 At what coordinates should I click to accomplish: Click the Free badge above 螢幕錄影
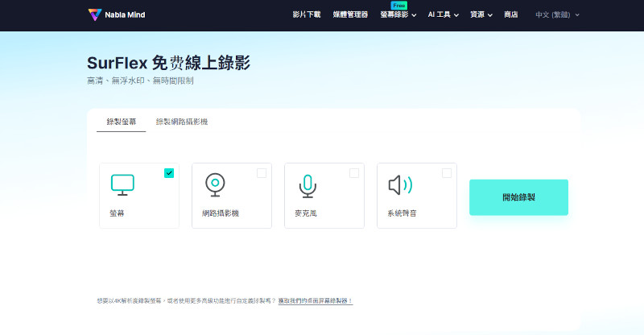coord(398,6)
